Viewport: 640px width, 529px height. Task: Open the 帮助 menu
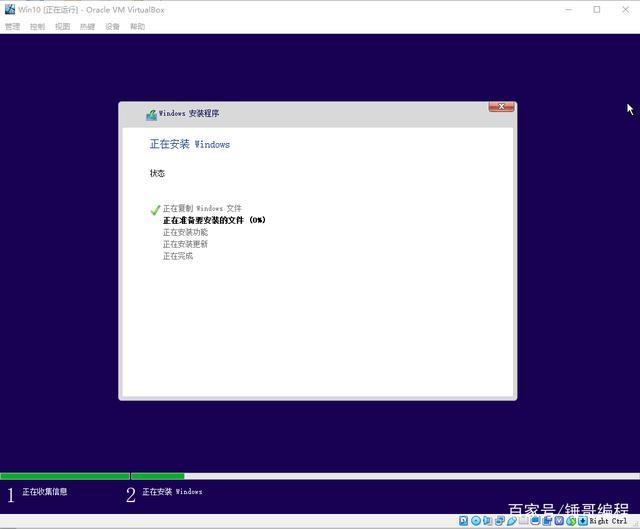(137, 27)
